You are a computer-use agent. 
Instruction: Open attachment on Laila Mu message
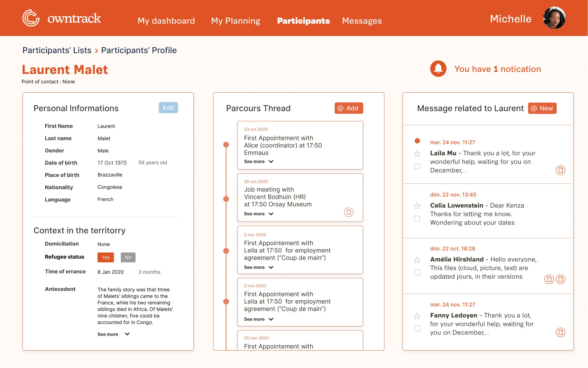point(560,170)
